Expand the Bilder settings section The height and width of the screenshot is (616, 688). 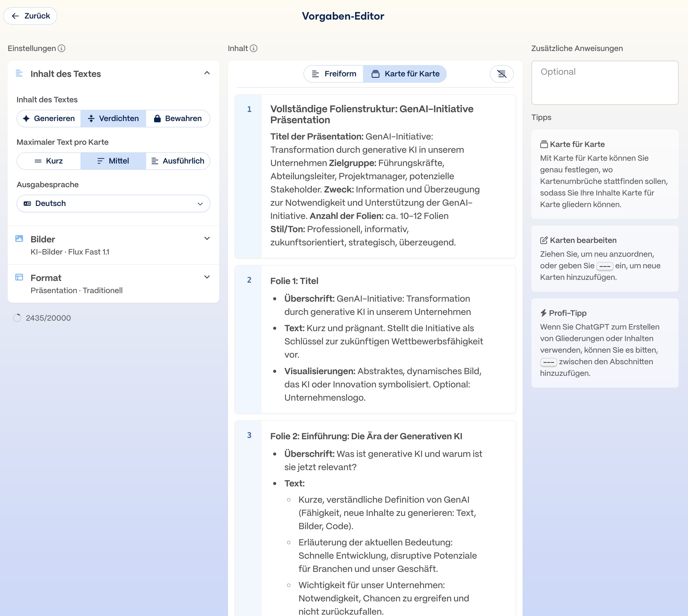pyautogui.click(x=207, y=239)
